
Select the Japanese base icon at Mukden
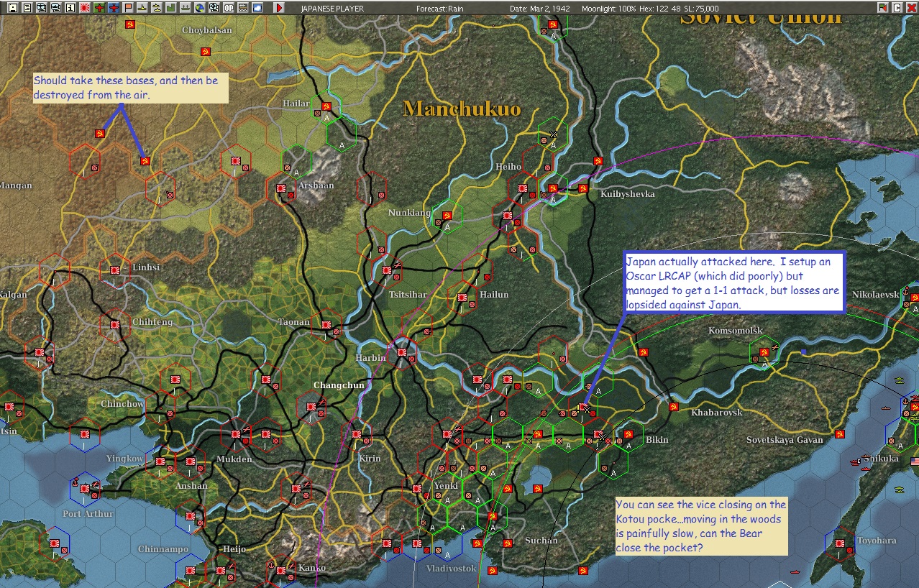click(x=235, y=433)
